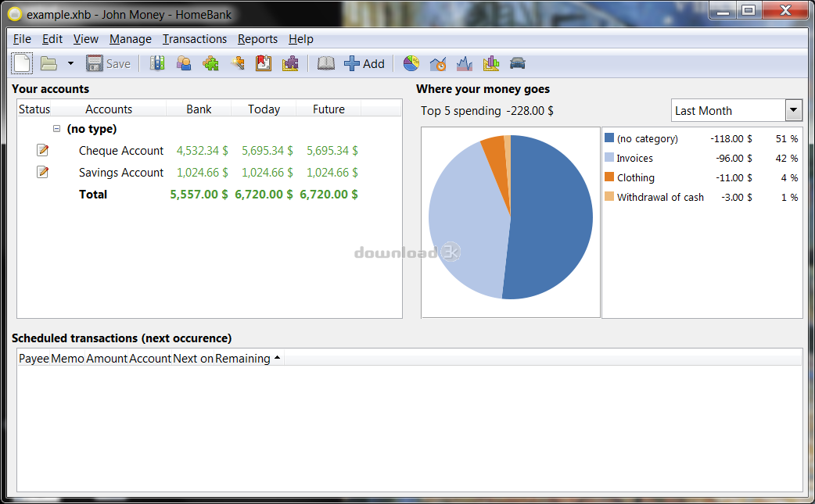
Task: Click the Future column header
Action: click(x=329, y=109)
